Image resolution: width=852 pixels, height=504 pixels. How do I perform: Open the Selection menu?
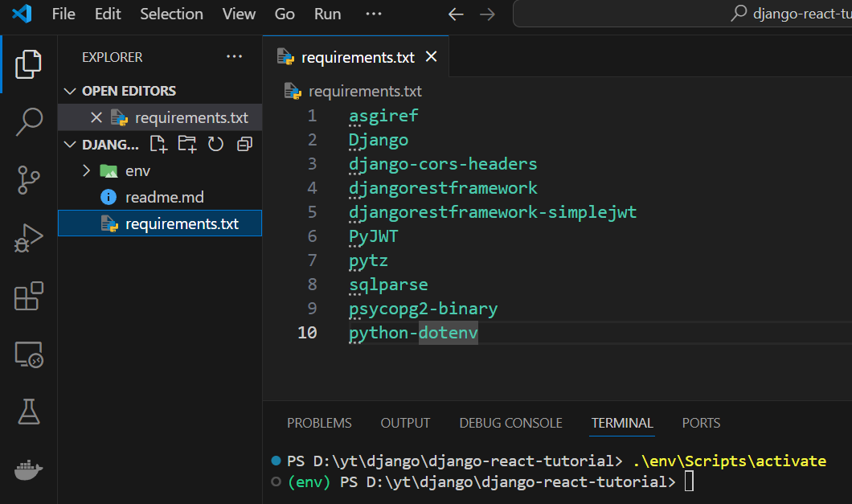tap(171, 14)
